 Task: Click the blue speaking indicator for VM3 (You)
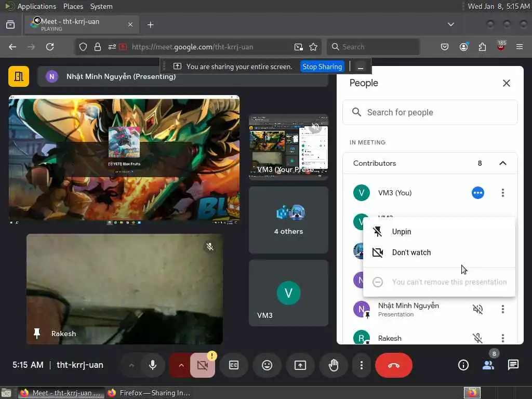tap(478, 193)
